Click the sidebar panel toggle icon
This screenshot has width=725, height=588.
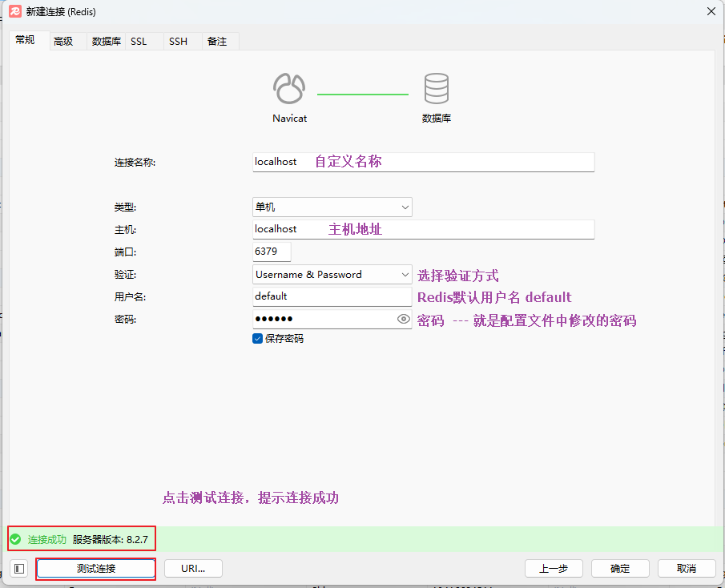(x=19, y=569)
